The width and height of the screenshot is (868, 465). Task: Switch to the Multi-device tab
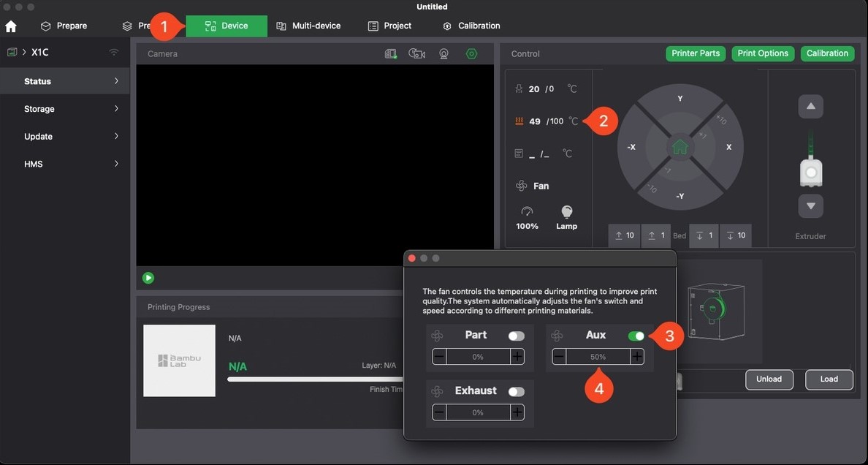tap(308, 26)
